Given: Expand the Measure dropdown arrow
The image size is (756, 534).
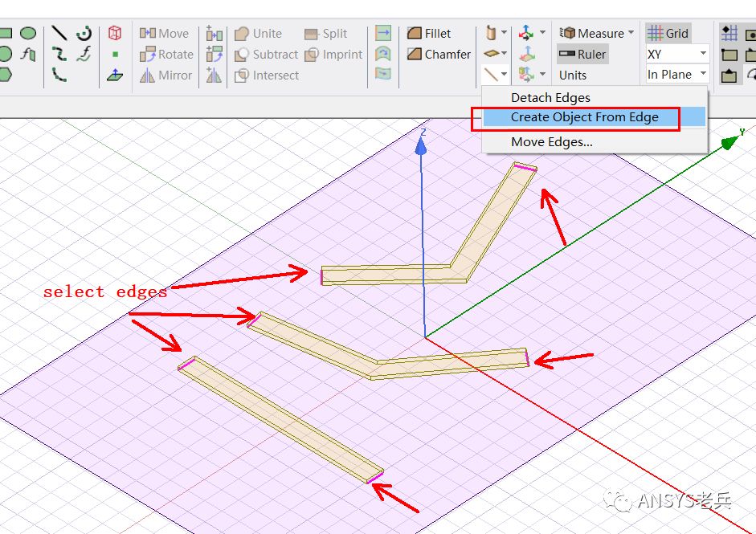Looking at the screenshot, I should [x=631, y=33].
